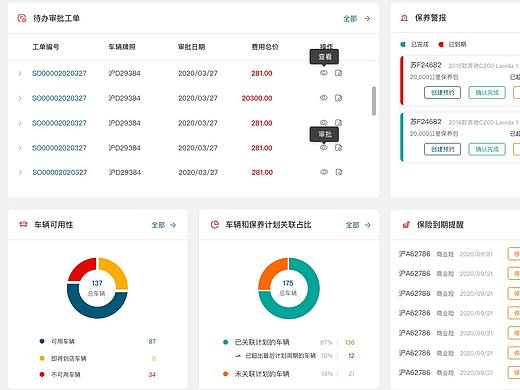Click the 175 总车辆 donut center label
This screenshot has height=390, width=520.
pos(288,288)
